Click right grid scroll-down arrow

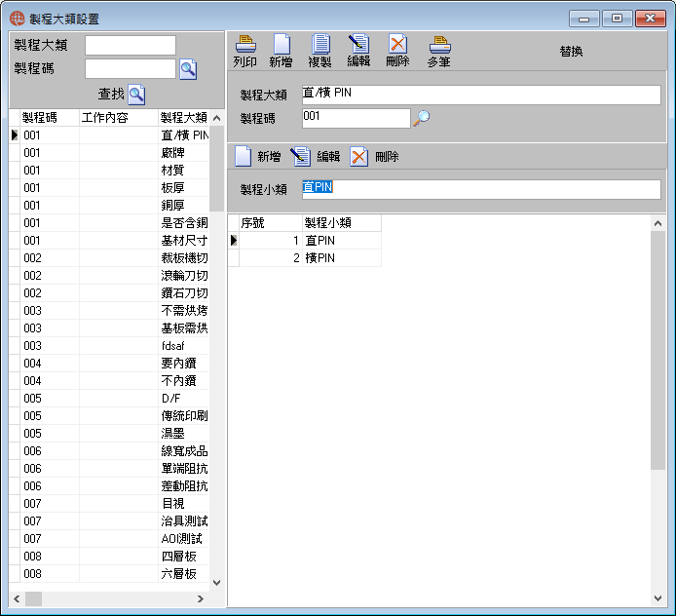pos(657,597)
